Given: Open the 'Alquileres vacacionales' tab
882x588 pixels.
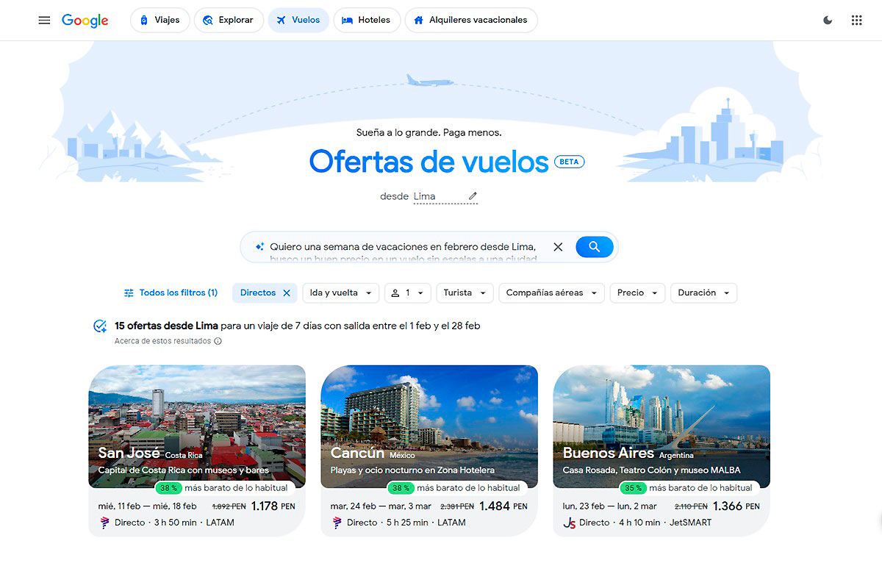Looking at the screenshot, I should click(x=470, y=21).
